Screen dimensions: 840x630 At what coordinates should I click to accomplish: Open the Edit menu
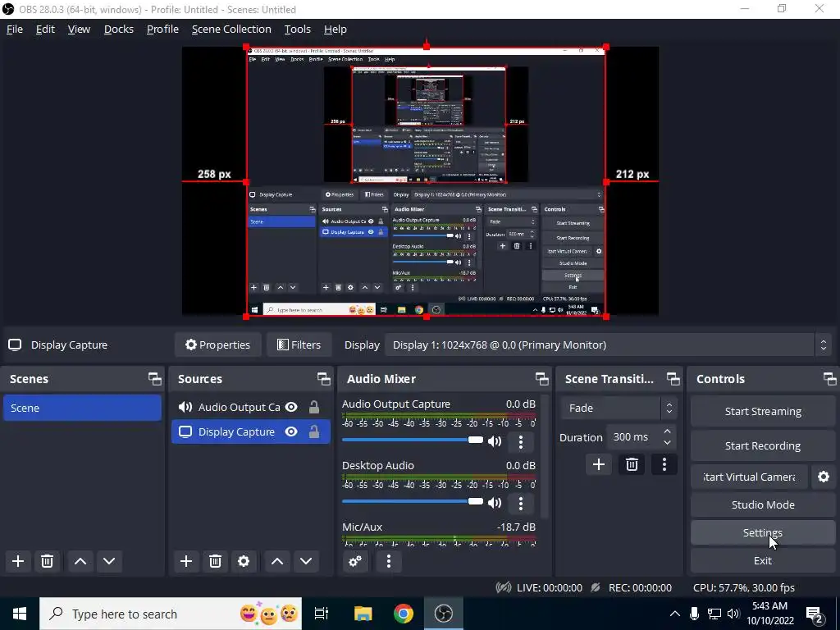45,29
